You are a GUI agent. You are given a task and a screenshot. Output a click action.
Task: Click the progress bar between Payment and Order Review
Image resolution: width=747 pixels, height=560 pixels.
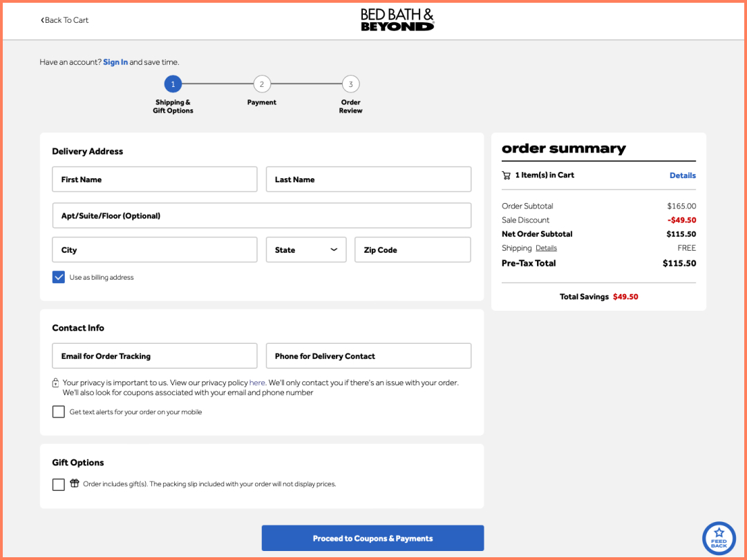pos(306,84)
